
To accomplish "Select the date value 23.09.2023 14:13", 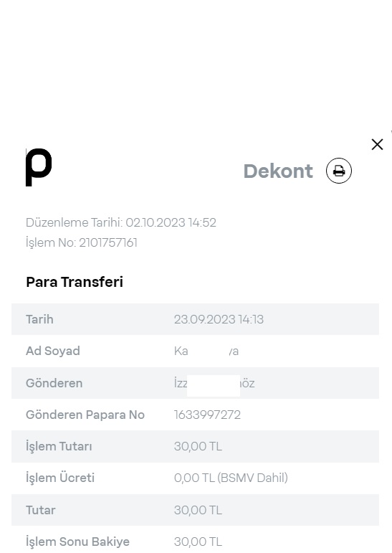I will coord(219,319).
